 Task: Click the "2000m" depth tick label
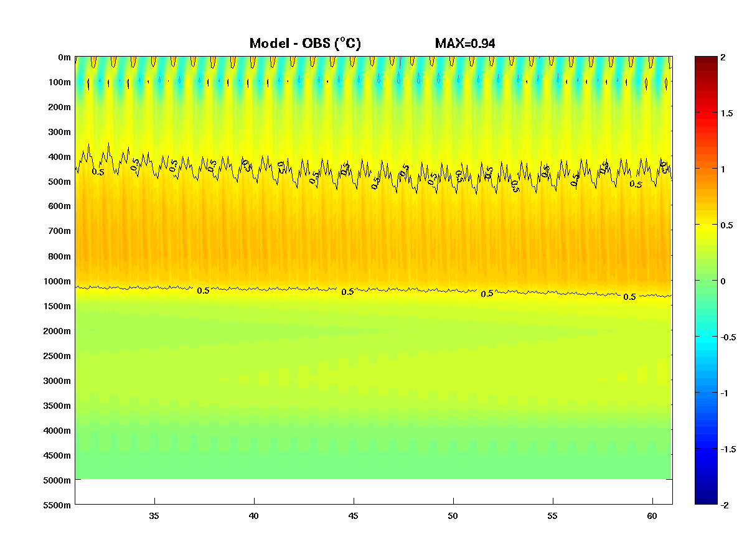click(58, 331)
